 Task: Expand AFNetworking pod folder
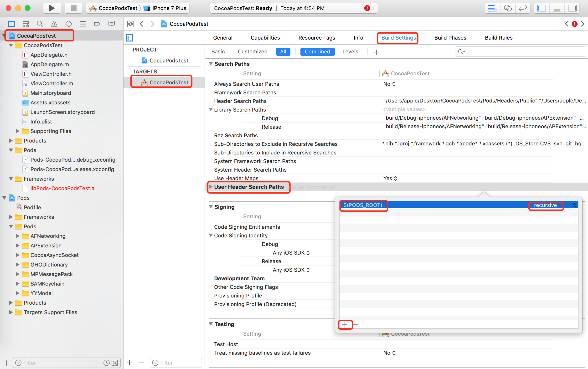(17, 236)
